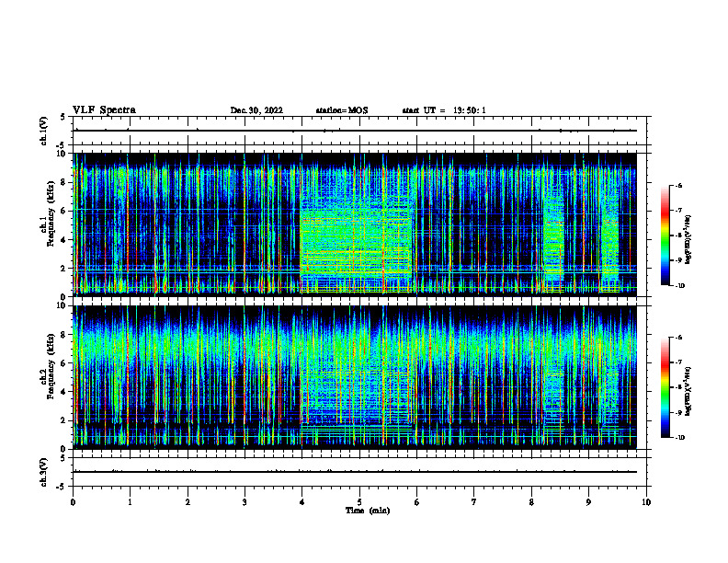Click the ch.2 spectrogram color scale bar
The height and width of the screenshot is (563, 728).
pyautogui.click(x=665, y=387)
